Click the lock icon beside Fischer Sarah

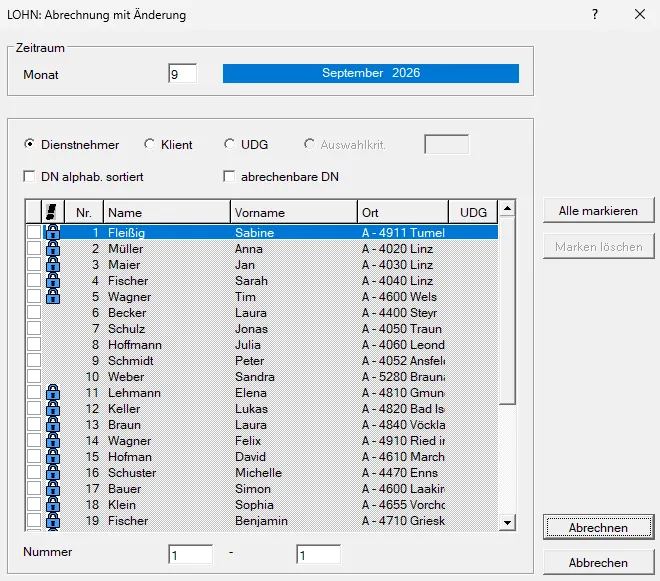[53, 280]
